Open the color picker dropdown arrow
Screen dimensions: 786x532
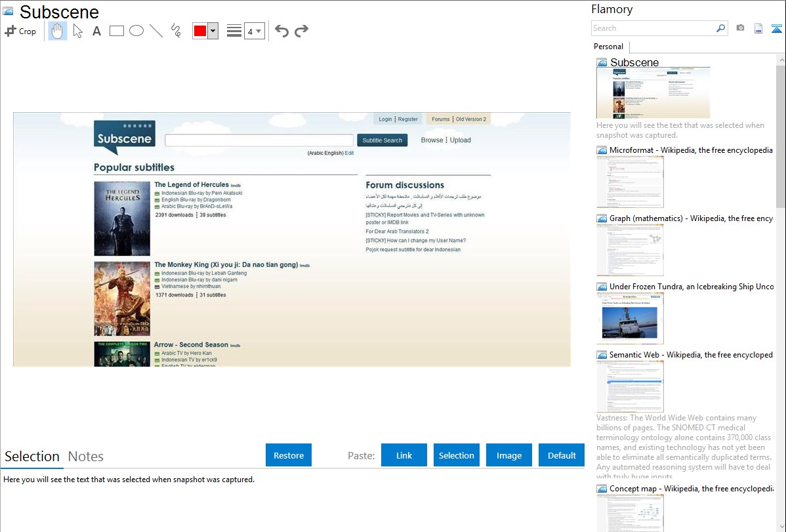(213, 31)
